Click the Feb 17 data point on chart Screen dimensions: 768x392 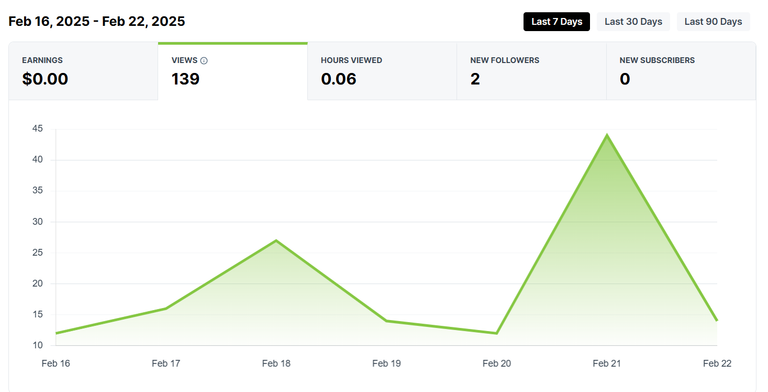pyautogui.click(x=166, y=308)
